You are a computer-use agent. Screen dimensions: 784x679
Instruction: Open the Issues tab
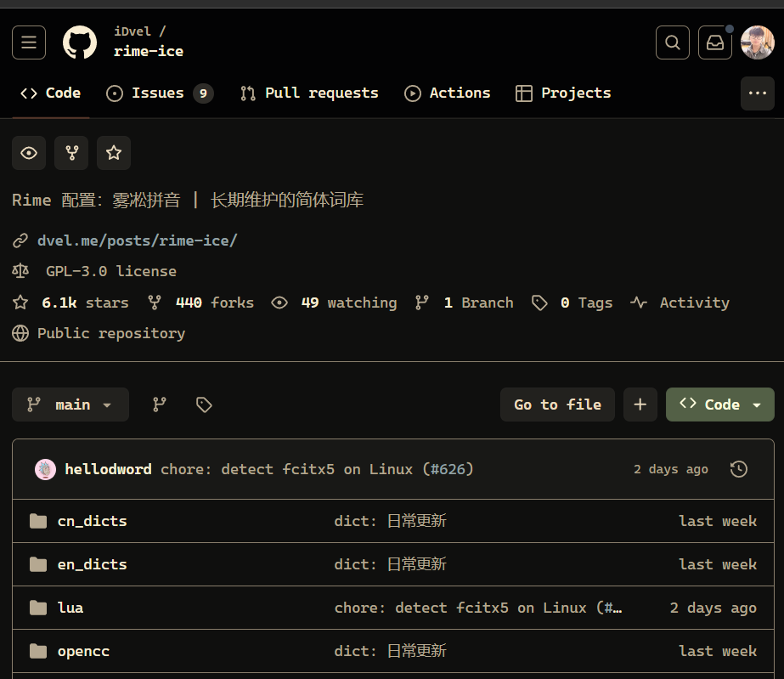pos(160,93)
